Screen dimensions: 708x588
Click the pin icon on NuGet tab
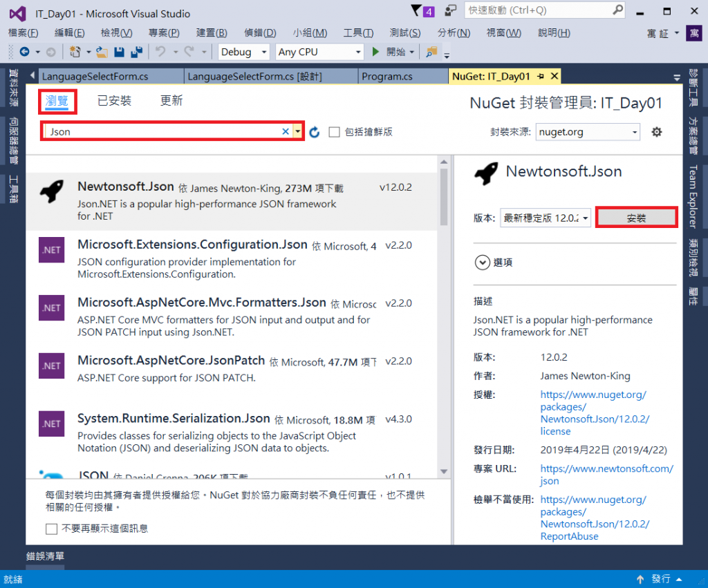541,77
